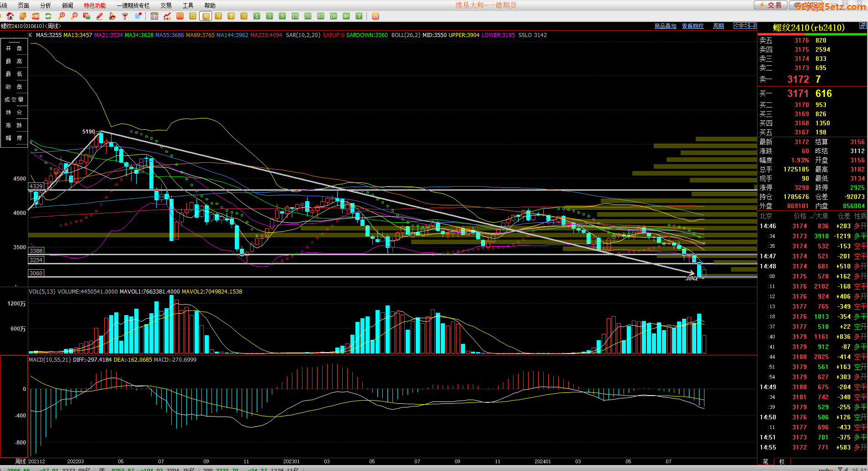This screenshot has height=471, width=868.
Task: Select the 15-minute period button
Action: (295, 16)
